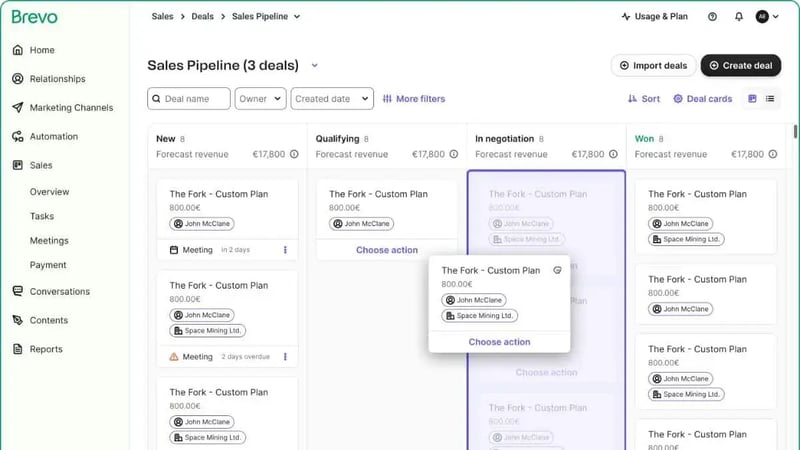Viewport: 800px width, 450px height.
Task: Open the notifications bell
Action: pyautogui.click(x=739, y=17)
